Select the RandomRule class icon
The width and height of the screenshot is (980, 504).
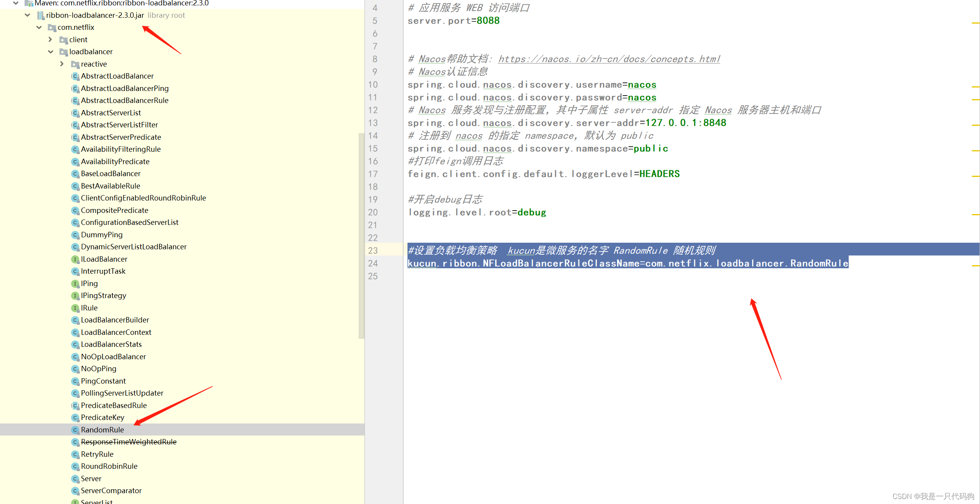75,430
